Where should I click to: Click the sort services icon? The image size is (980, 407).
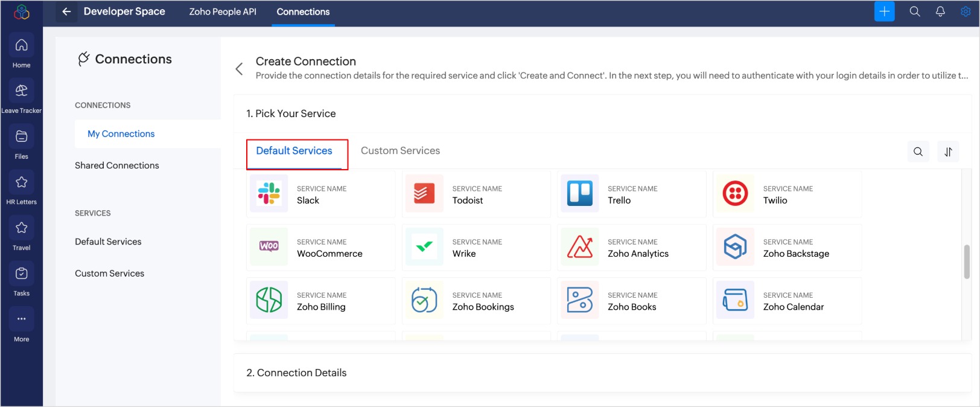(x=948, y=152)
